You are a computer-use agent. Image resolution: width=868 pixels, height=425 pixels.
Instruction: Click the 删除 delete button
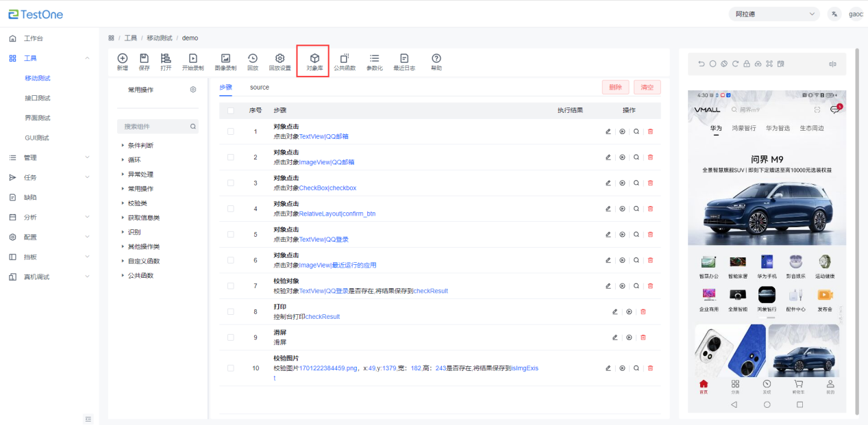615,87
